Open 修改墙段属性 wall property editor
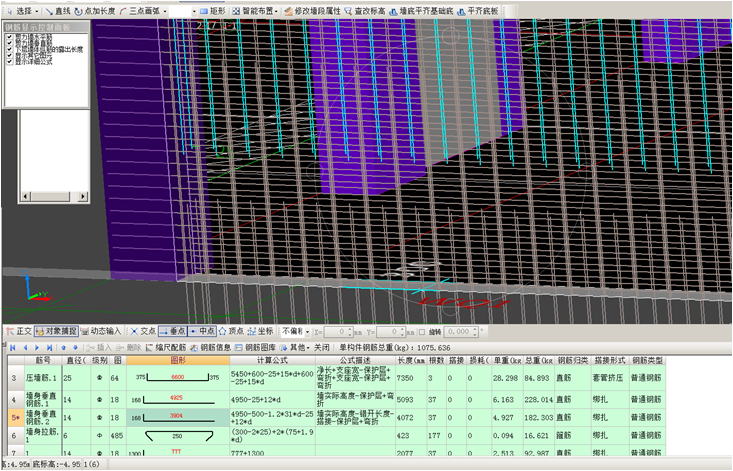Viewport: 733px width, 471px height. [312, 11]
